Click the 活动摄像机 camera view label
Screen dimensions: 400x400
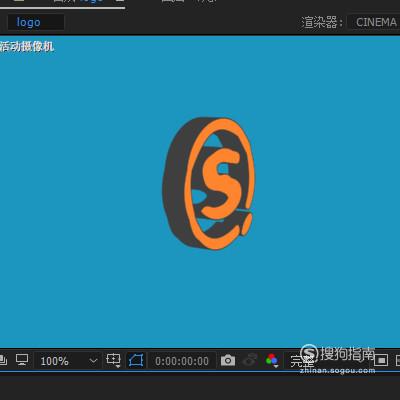(x=27, y=46)
